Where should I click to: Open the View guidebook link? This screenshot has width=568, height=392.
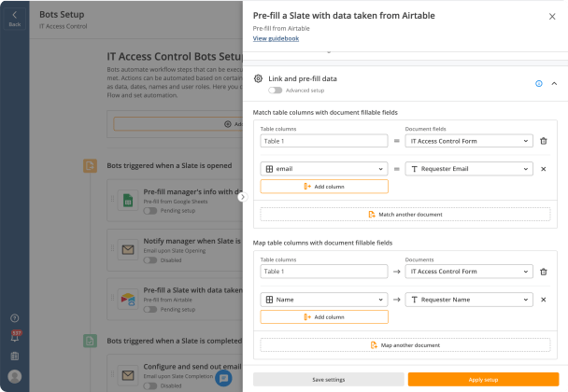pos(276,38)
